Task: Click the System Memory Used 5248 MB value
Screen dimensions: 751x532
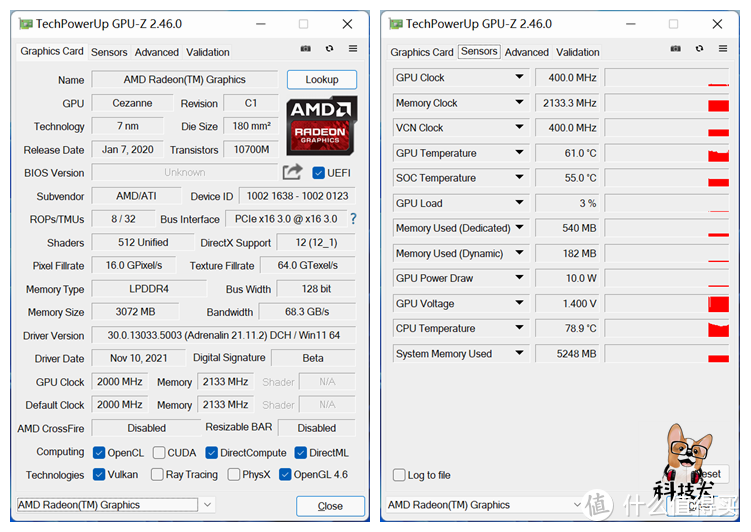Action: point(567,354)
